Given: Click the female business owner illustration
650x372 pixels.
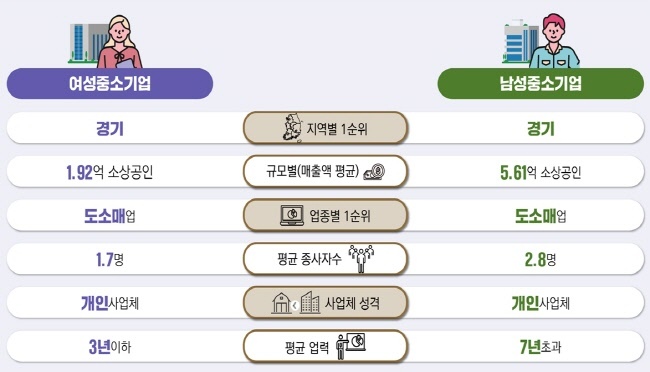Looking at the screenshot, I should pyautogui.click(x=105, y=41).
